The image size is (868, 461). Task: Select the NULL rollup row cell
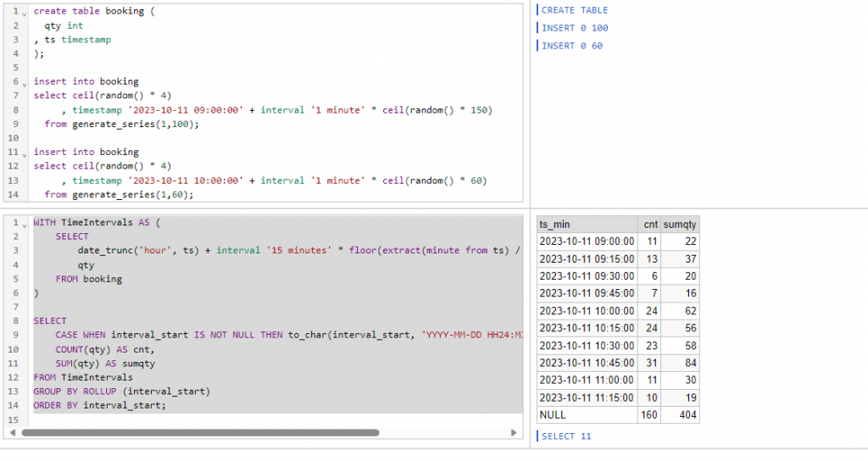tap(587, 415)
